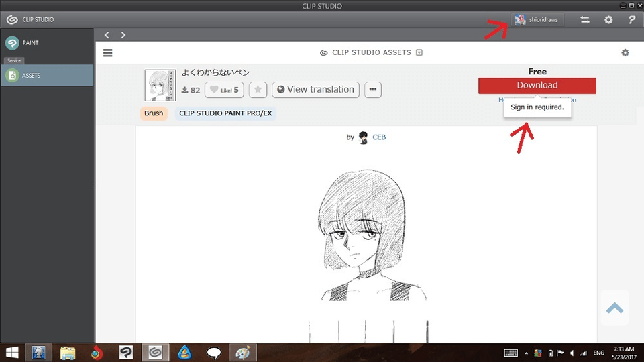Open File Explorer from the taskbar
The image size is (644, 362).
(x=68, y=353)
